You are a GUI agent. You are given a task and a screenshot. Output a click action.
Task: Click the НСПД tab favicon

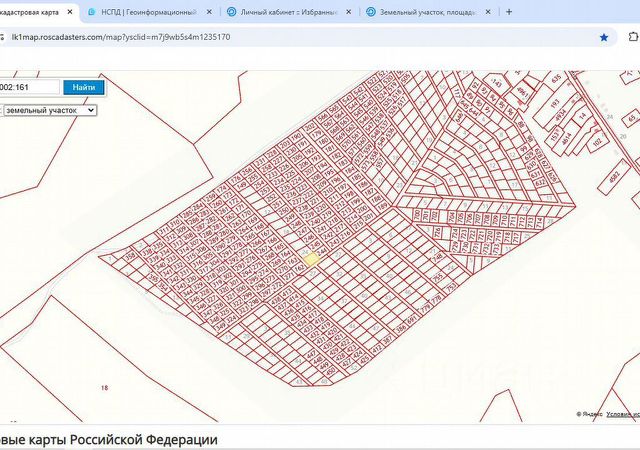(x=93, y=12)
